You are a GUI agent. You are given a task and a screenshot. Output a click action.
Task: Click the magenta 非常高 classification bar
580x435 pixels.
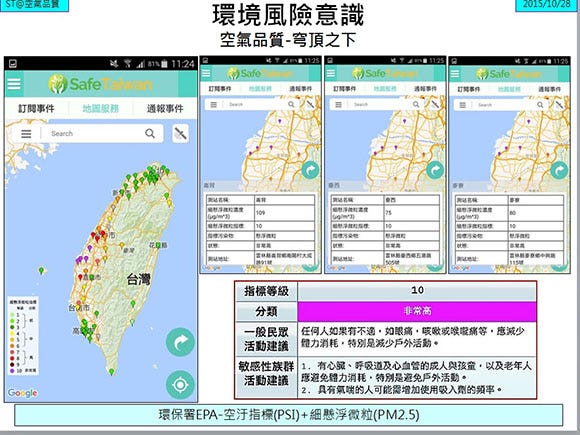(x=417, y=311)
